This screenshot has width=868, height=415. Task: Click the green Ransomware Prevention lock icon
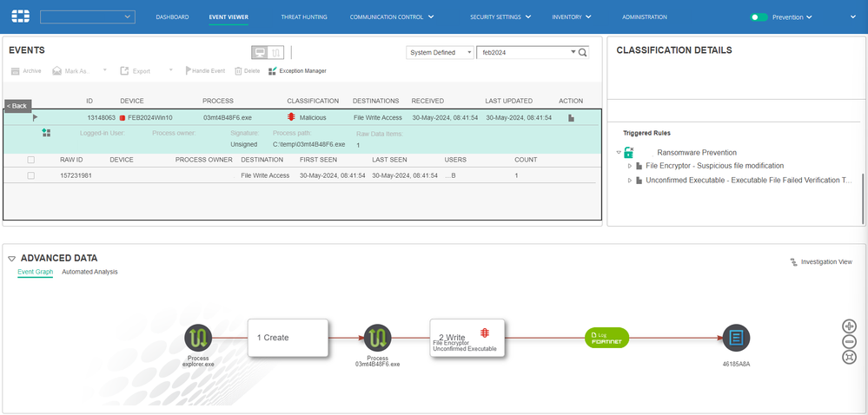pyautogui.click(x=628, y=152)
